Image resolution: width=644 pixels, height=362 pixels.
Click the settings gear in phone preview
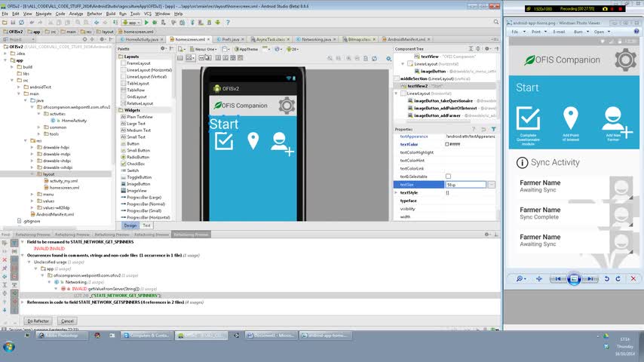[x=286, y=105]
